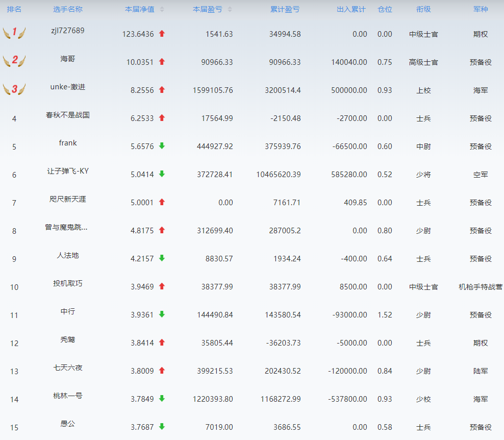Click the 军种 column header
This screenshot has width=504, height=440.
click(x=481, y=9)
